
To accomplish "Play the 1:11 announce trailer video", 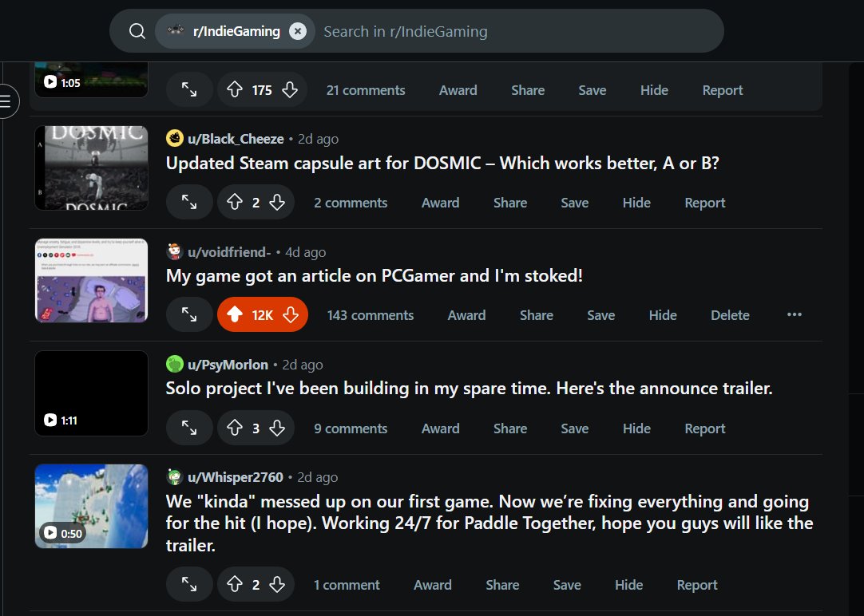I will click(x=91, y=393).
